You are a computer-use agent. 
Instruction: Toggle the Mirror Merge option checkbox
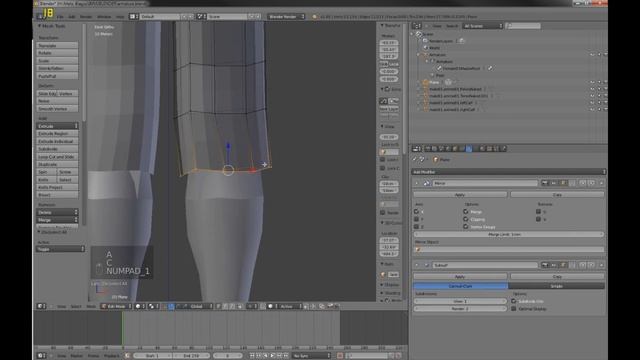pos(466,211)
